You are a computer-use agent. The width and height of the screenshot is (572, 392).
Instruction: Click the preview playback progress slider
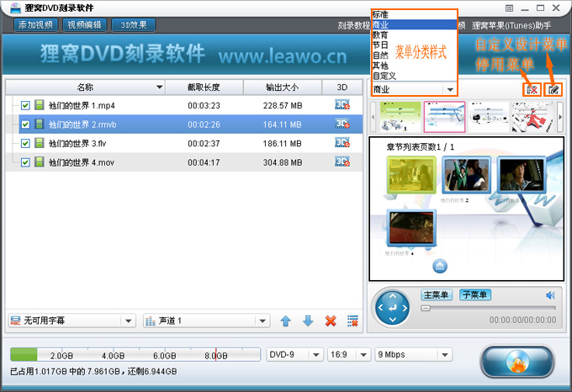[x=488, y=308]
